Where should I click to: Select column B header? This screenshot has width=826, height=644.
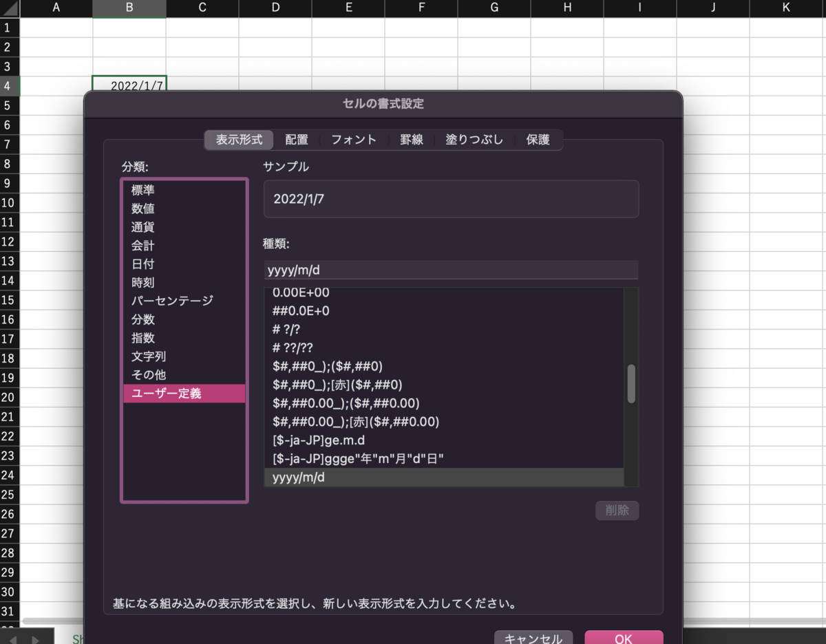[129, 8]
